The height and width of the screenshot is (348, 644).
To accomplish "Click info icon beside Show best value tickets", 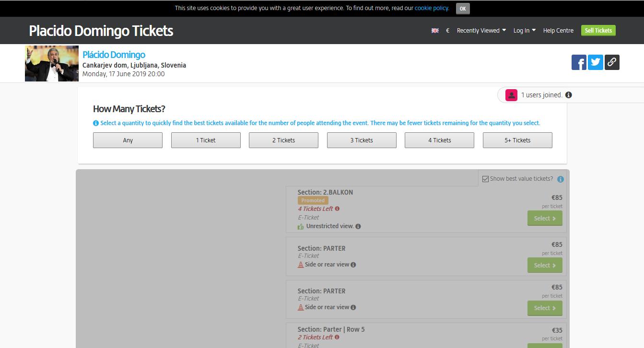I will 561,179.
